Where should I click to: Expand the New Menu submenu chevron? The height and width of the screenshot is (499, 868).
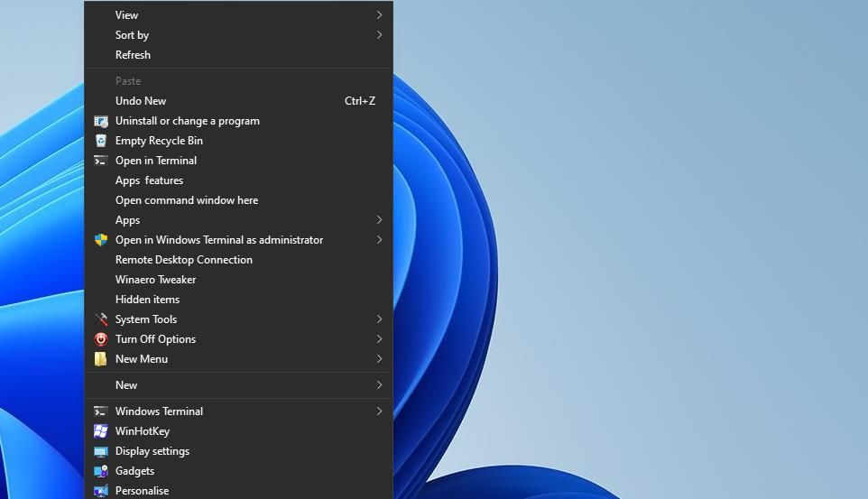tap(379, 359)
